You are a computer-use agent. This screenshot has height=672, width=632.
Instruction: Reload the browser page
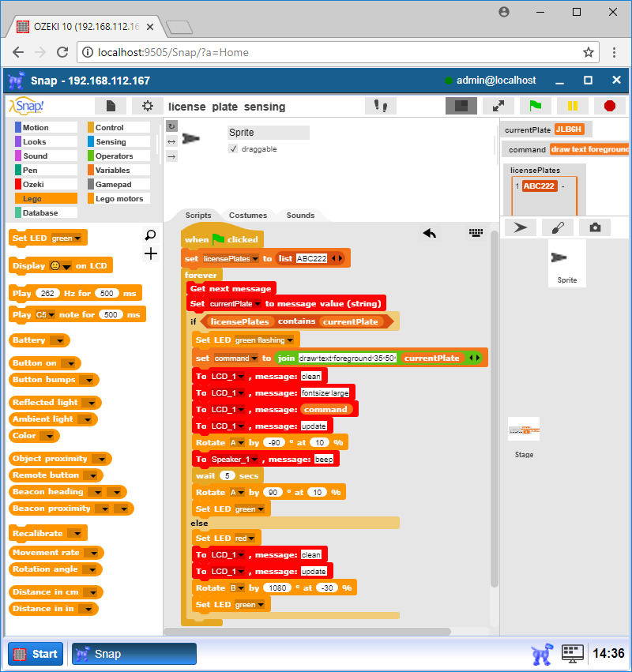click(x=62, y=52)
